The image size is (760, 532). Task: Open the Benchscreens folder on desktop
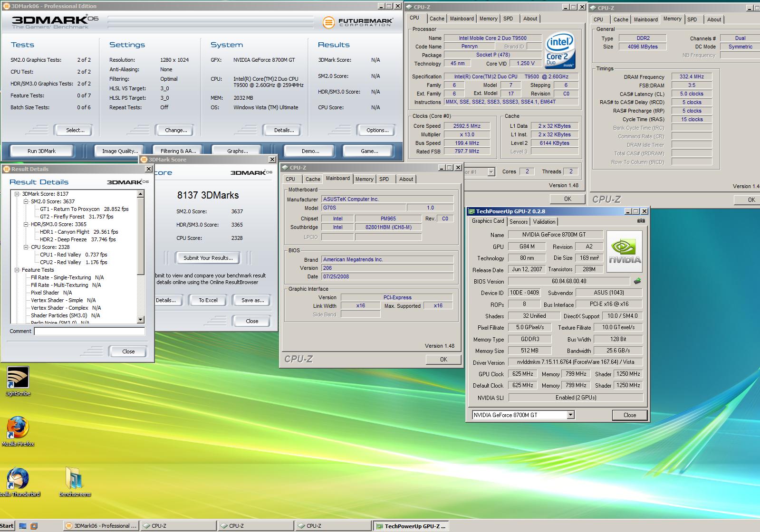75,481
